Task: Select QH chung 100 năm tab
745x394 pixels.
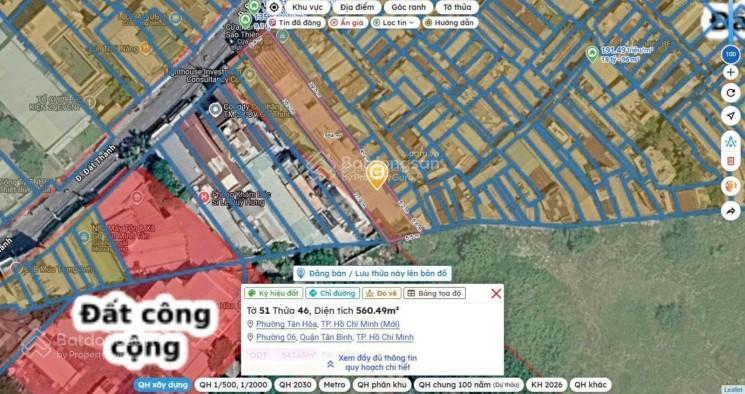Action: click(468, 384)
